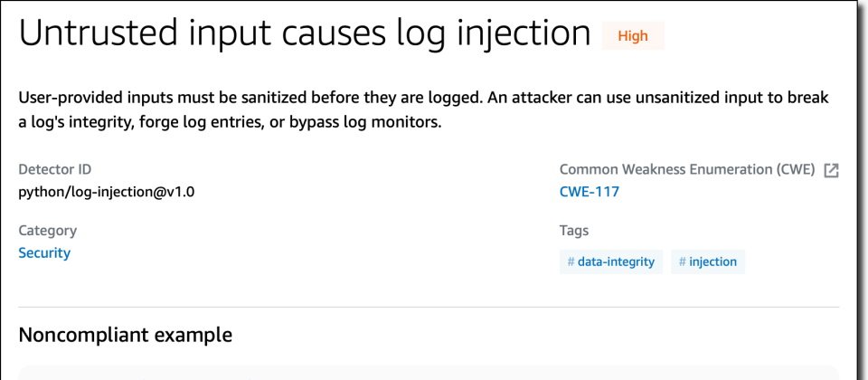This screenshot has width=868, height=380.
Task: Click the 'Noncompliant example' heading
Action: pos(125,336)
